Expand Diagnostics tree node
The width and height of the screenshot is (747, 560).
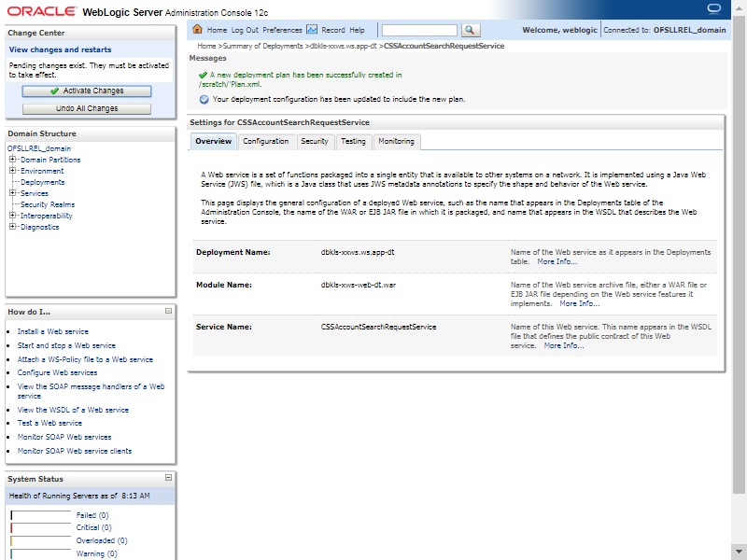click(12, 227)
